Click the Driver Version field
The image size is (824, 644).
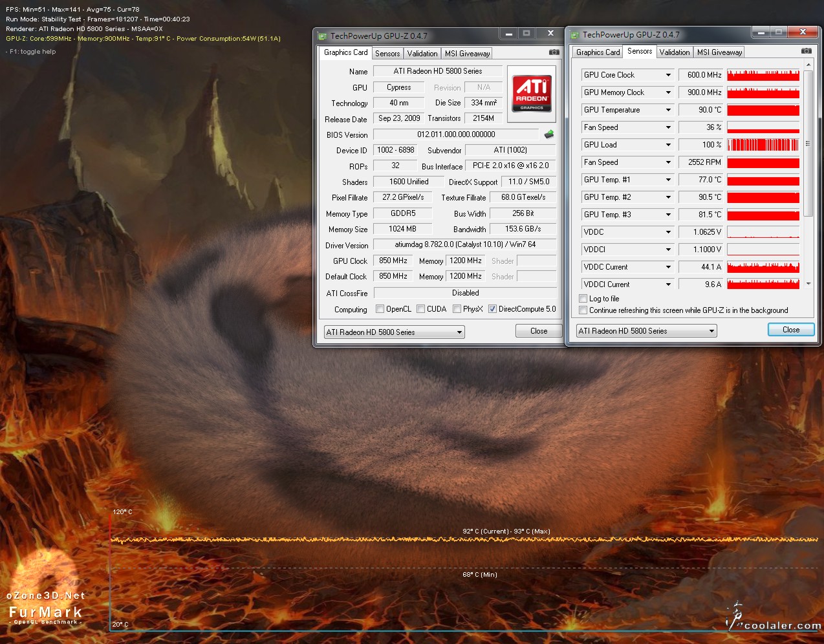[465, 244]
